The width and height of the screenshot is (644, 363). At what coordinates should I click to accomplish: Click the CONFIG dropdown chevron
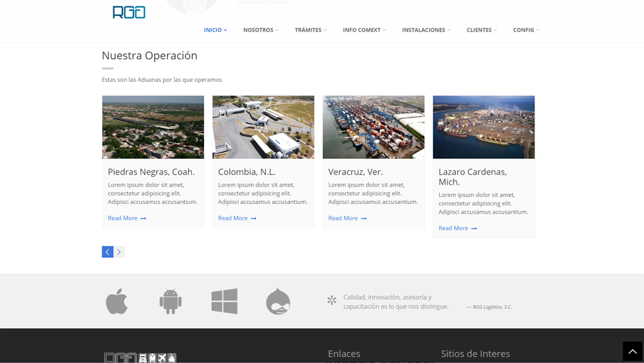coord(538,30)
